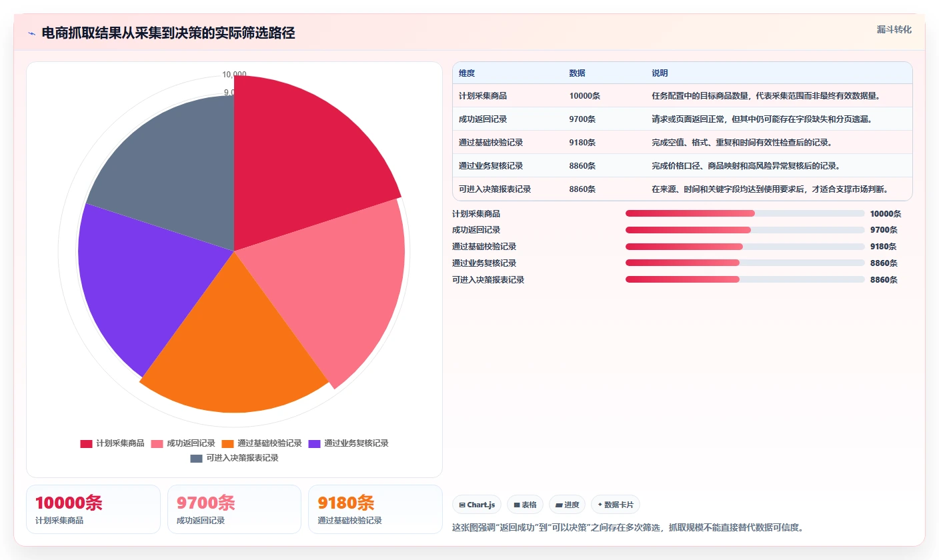The image size is (939, 560).
Task: Click the chart title 电商抓取结果从采集到决策的实际筛选路径
Action: pos(168,33)
